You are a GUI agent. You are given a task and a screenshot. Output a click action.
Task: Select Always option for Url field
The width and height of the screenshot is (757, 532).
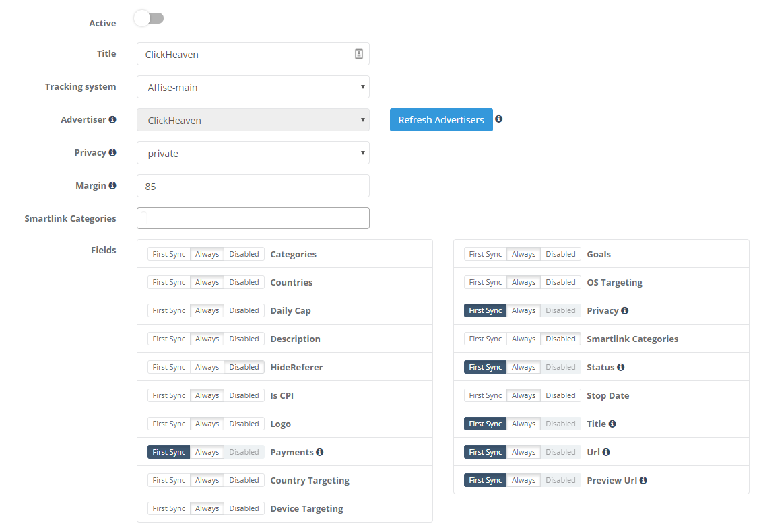pos(523,452)
